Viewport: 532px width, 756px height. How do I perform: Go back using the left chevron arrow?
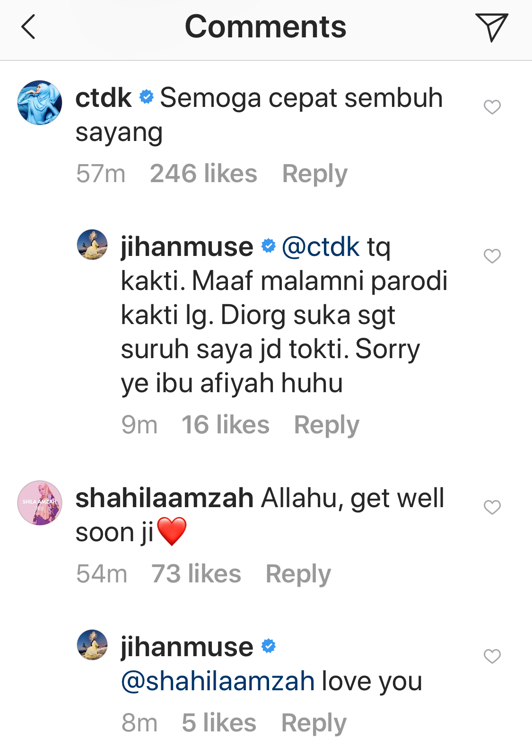(28, 27)
